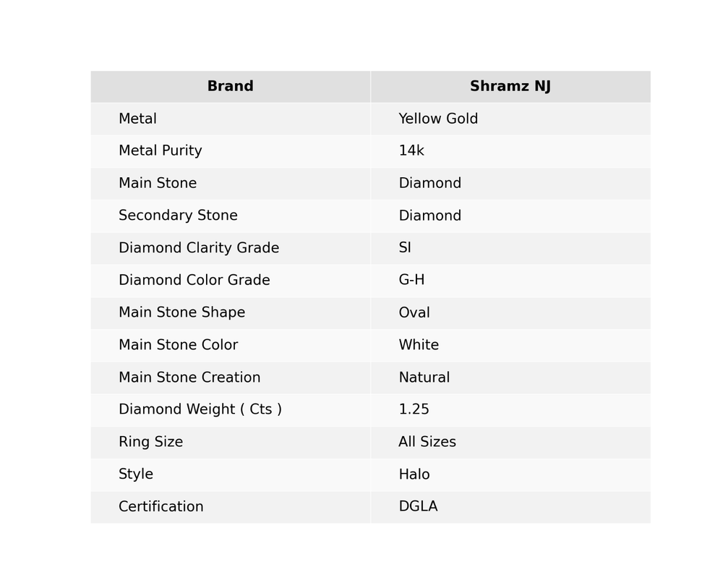Click the White stone color value

[419, 346]
